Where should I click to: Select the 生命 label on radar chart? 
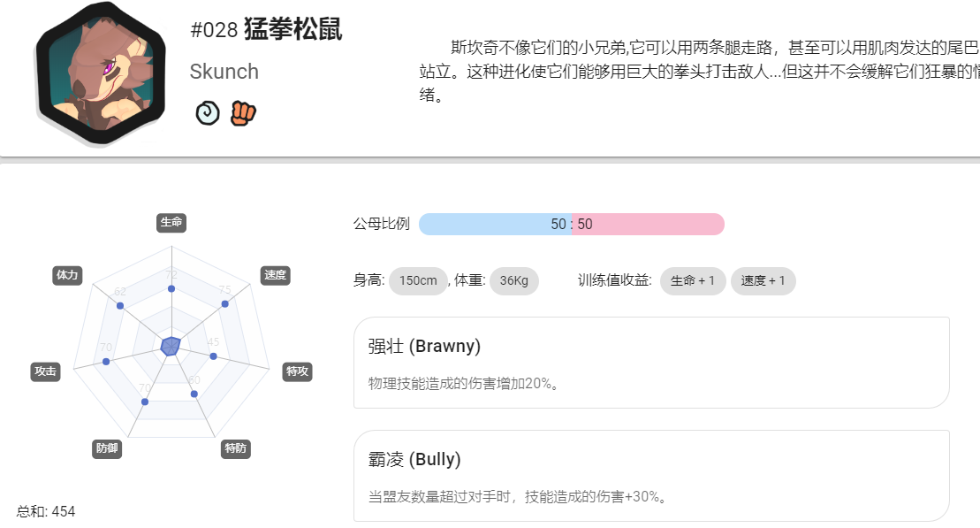171,222
